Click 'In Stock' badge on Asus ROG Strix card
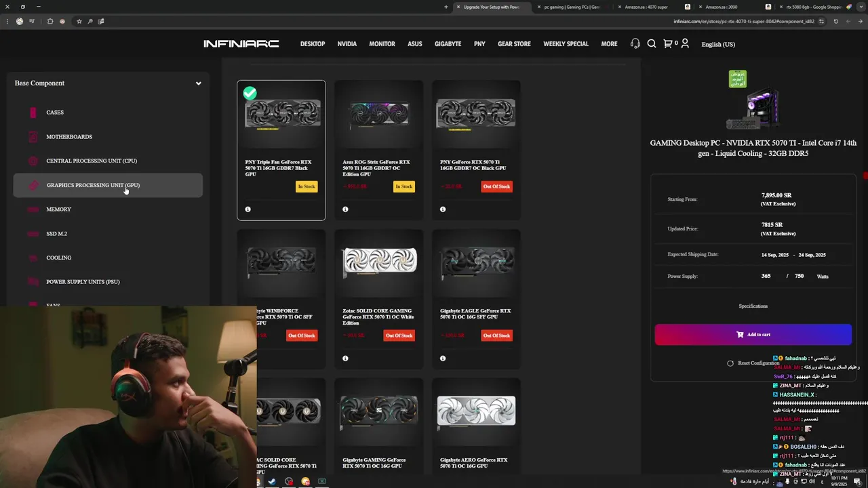The height and width of the screenshot is (488, 868). (403, 186)
